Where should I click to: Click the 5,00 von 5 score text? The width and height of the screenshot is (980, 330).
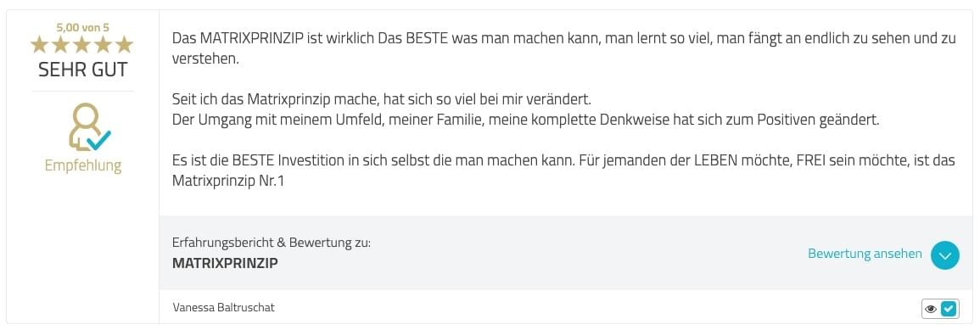pos(82,27)
